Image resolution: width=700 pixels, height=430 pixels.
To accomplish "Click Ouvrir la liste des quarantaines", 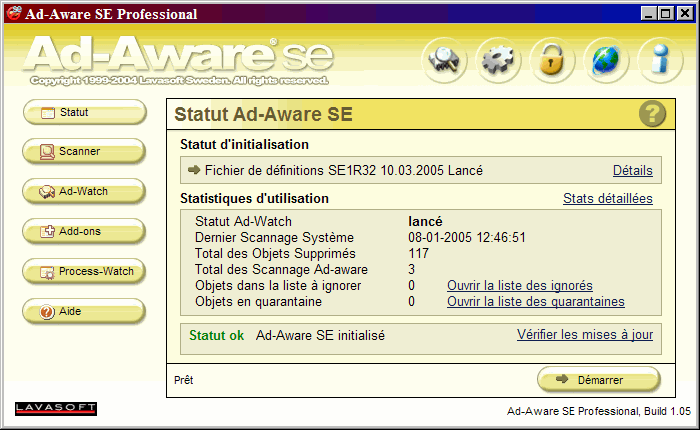I will 536,301.
